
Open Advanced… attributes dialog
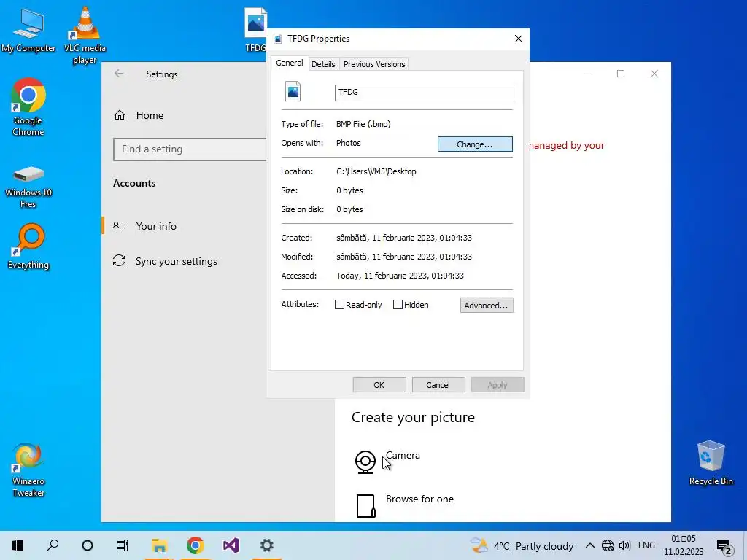(x=487, y=306)
